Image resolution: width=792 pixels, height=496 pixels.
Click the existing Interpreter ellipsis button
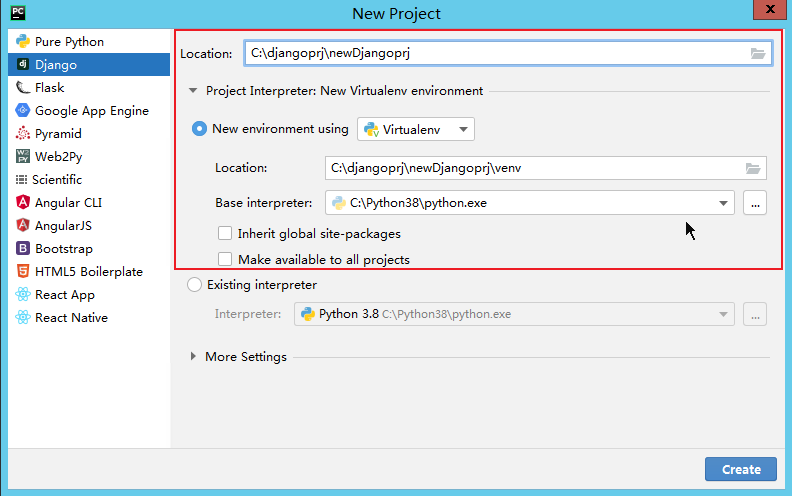(755, 314)
